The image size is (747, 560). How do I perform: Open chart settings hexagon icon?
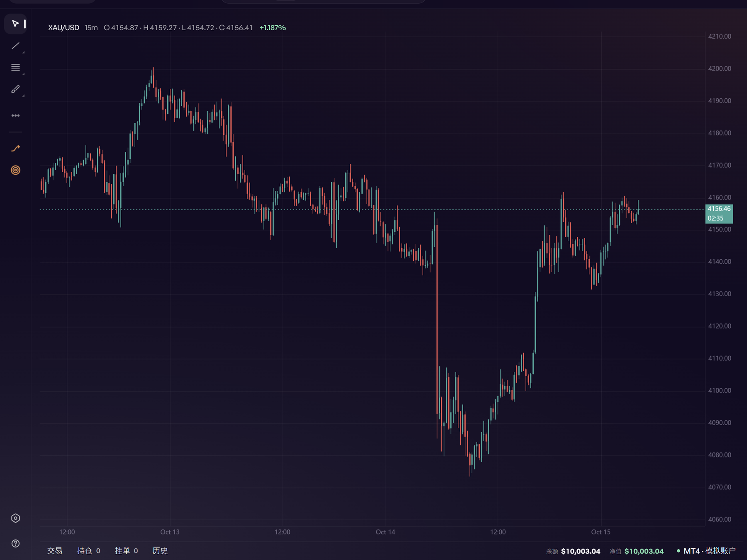click(15, 518)
